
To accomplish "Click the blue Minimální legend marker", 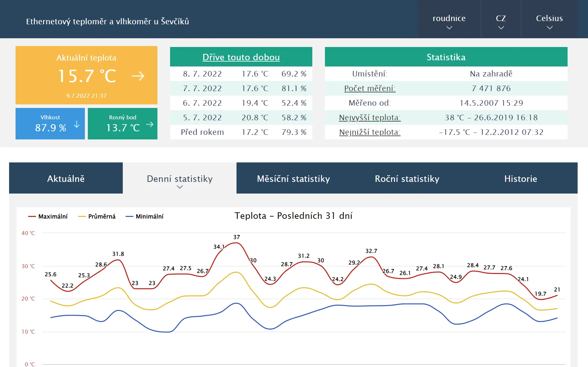I will 130,216.
